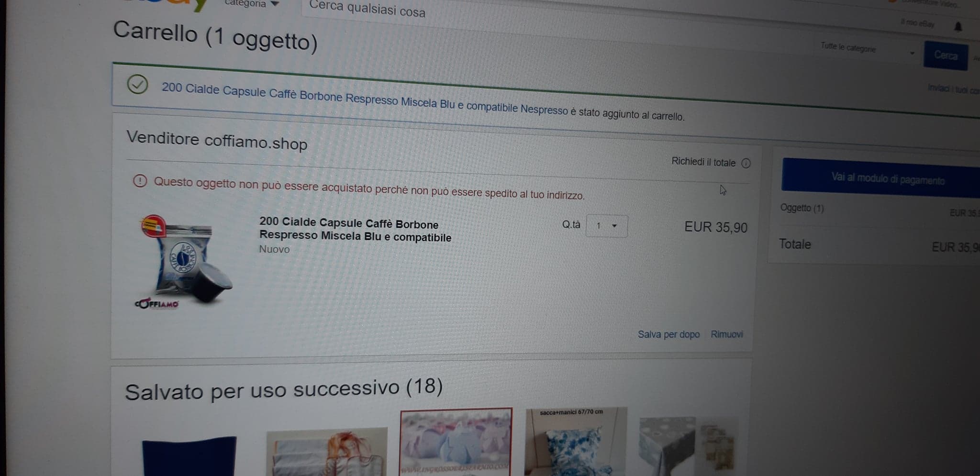The image size is (980, 476).
Task: Click the blue Cerca search button
Action: coord(946,55)
